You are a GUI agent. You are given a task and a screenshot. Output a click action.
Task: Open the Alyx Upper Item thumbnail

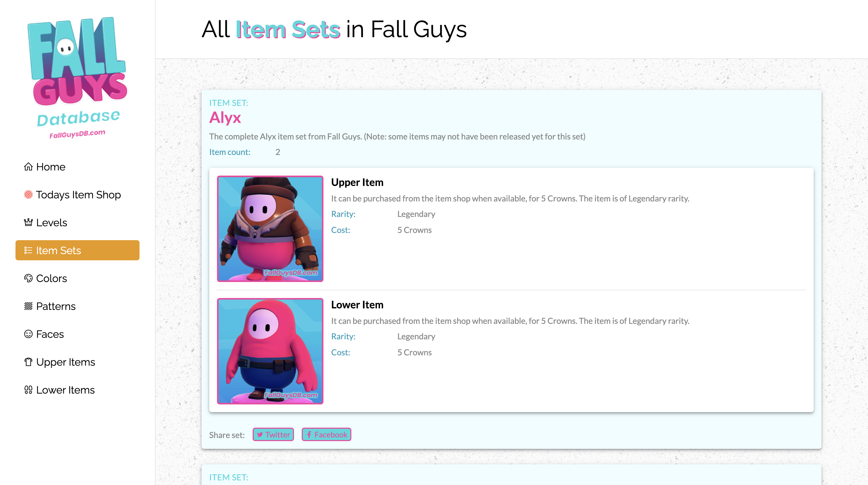click(270, 229)
